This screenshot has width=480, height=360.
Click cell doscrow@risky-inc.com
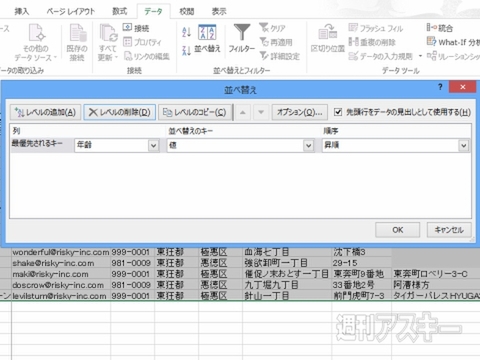[61, 285]
